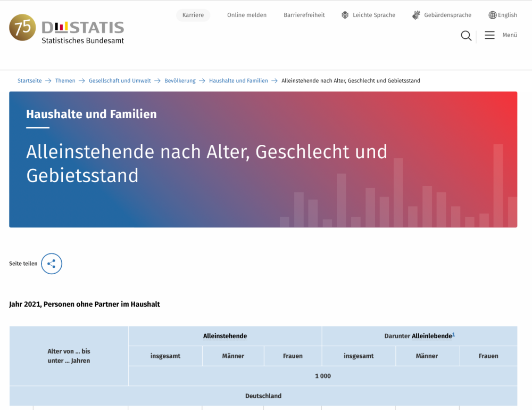Click the current page breadcrumb Alleinstehende nach Alter
532x410 pixels.
pyautogui.click(x=351, y=80)
